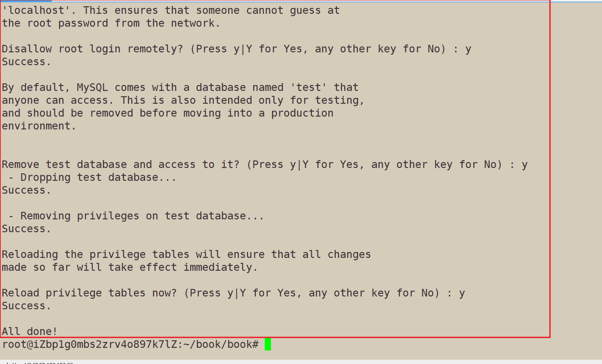Select the blue active session tab strip
This screenshot has width=602, height=364.
point(26,1)
